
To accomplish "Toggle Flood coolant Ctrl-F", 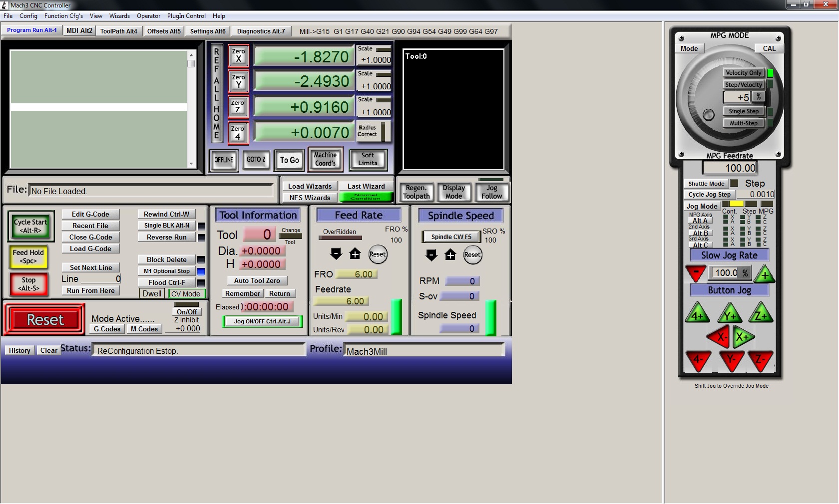I will pos(167,282).
